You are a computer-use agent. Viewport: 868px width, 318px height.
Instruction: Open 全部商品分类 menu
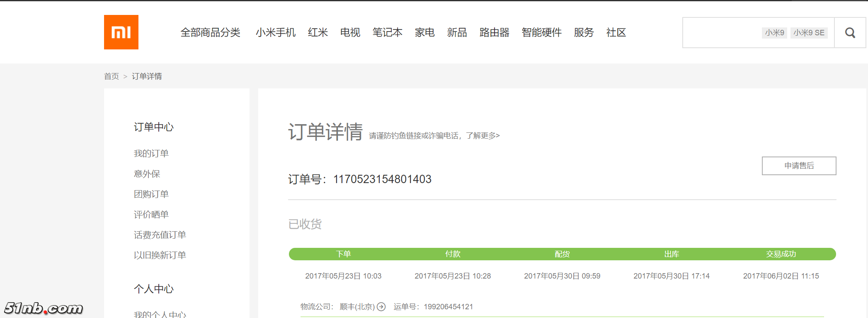(210, 32)
